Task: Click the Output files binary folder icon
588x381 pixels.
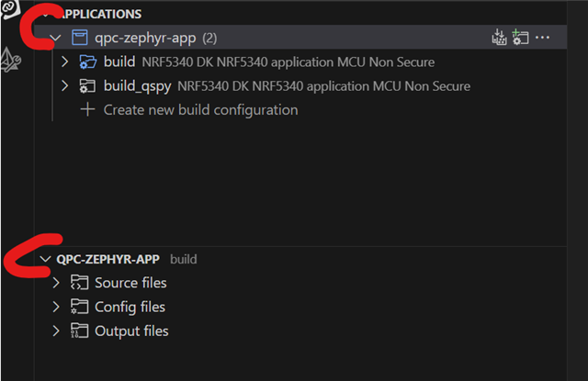Action: coord(80,331)
